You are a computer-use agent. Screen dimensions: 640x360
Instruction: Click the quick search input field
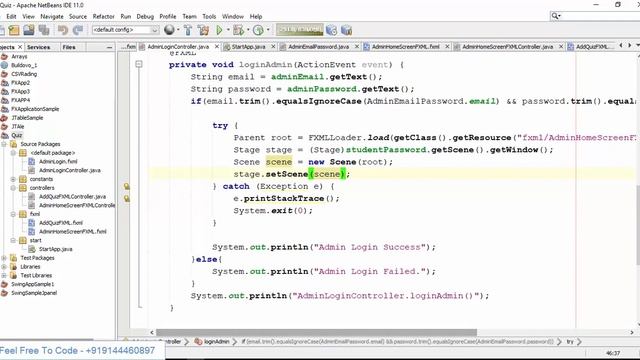tap(600, 16)
